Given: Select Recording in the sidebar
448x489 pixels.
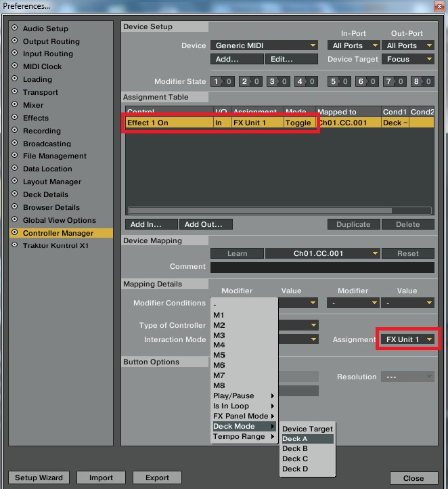Looking at the screenshot, I should click(42, 131).
